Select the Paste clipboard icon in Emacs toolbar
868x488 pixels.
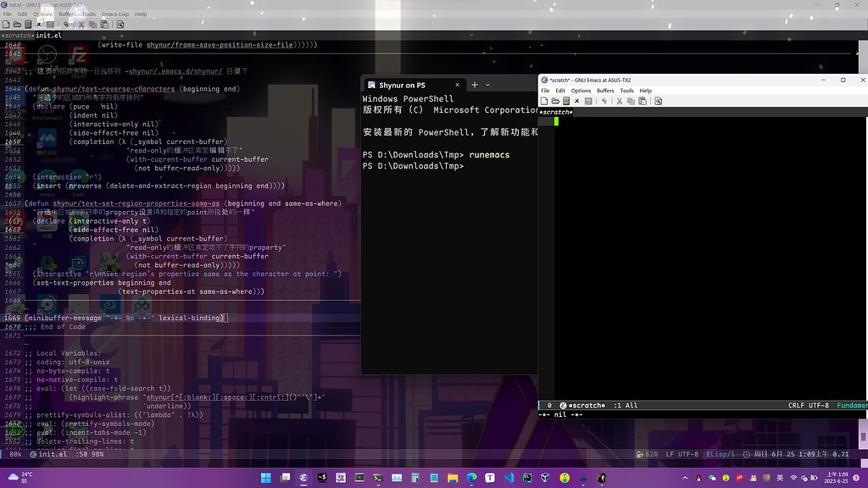643,101
